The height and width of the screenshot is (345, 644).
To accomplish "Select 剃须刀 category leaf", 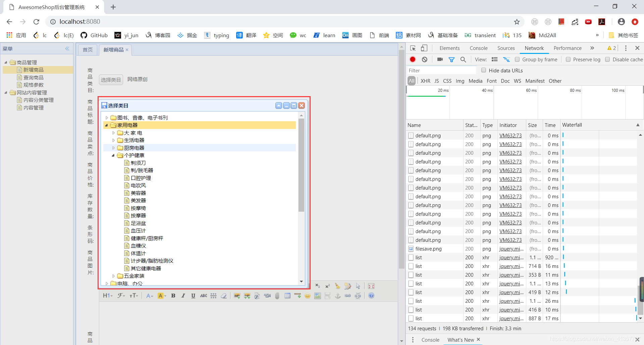I will pyautogui.click(x=138, y=163).
